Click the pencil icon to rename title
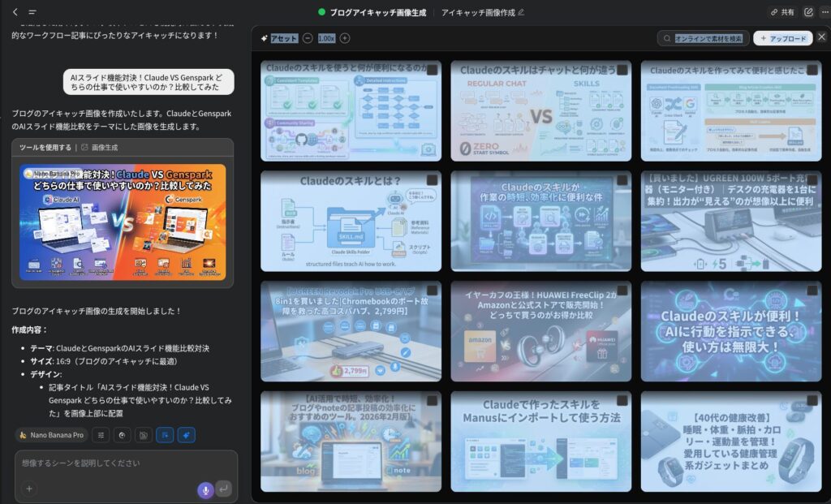The image size is (831, 504). [x=521, y=12]
